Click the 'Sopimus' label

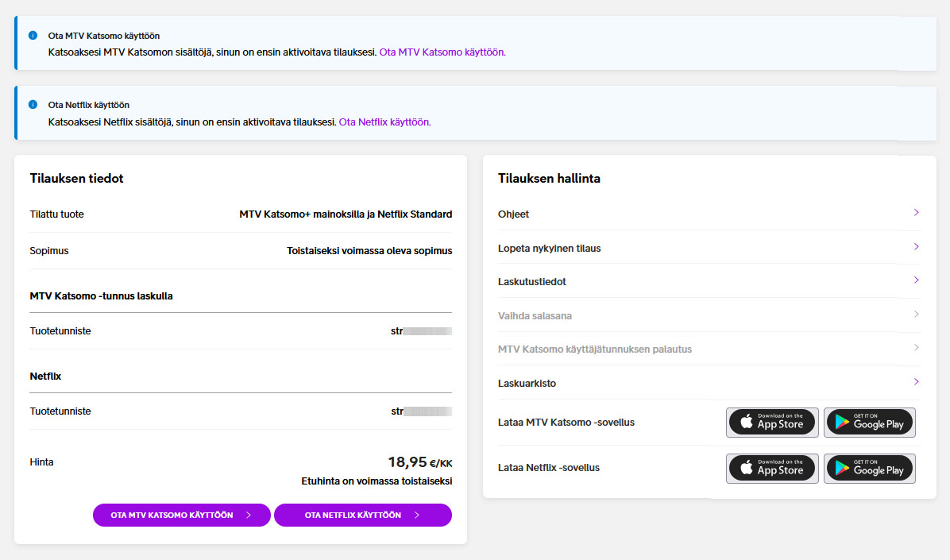pyautogui.click(x=49, y=251)
